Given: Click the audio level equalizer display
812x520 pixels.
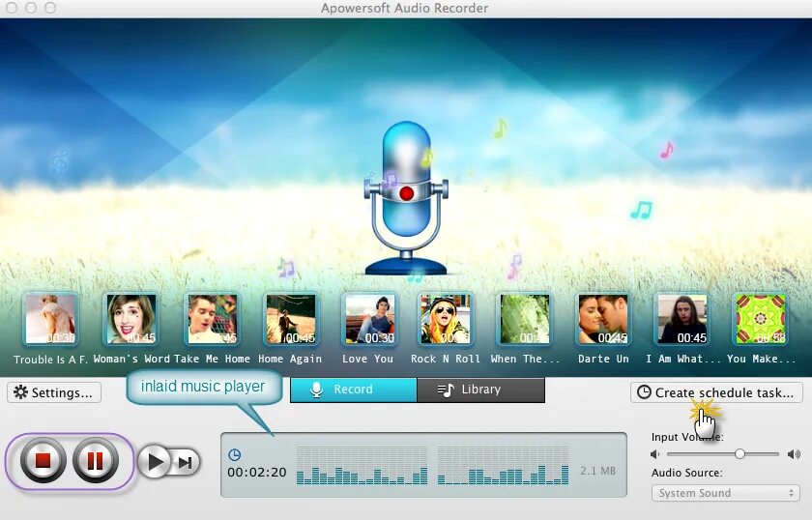Looking at the screenshot, I should pos(432,465).
